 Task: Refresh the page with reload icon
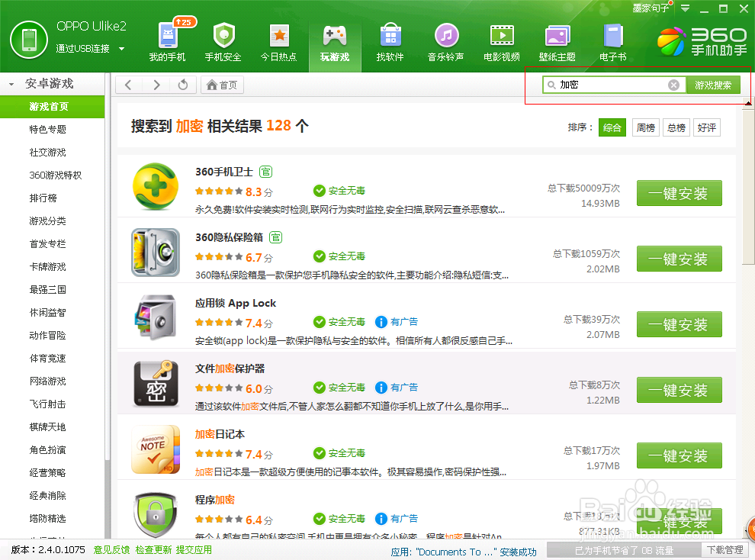[183, 85]
